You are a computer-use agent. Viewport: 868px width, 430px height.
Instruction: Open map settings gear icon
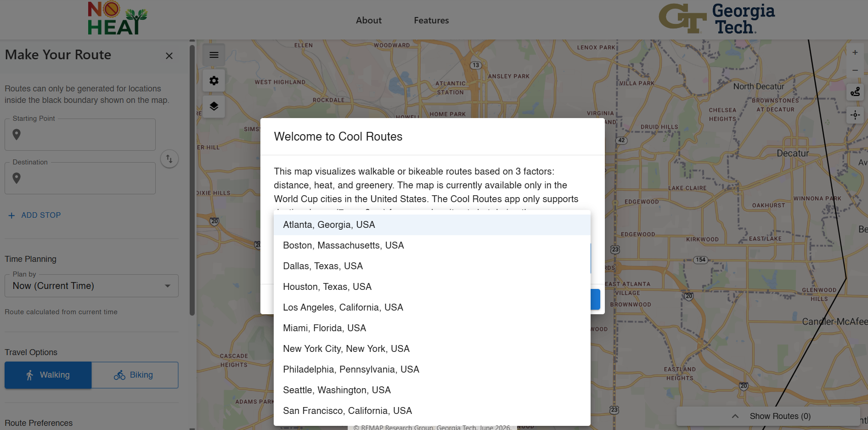tap(214, 81)
